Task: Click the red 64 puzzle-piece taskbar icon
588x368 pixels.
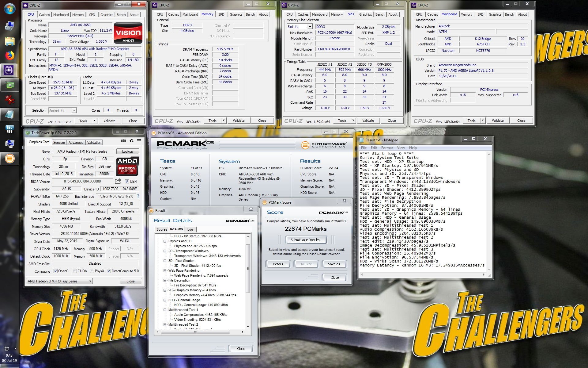Action: tap(9, 99)
